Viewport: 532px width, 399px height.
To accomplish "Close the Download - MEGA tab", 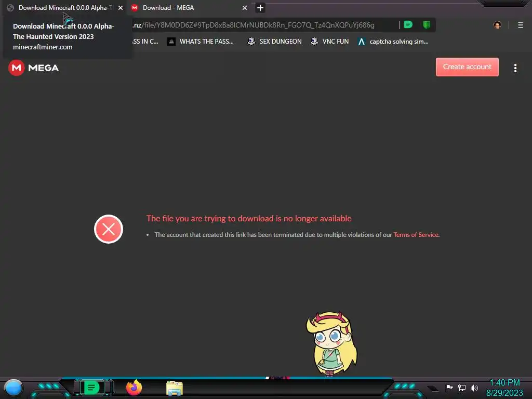I will [x=245, y=8].
